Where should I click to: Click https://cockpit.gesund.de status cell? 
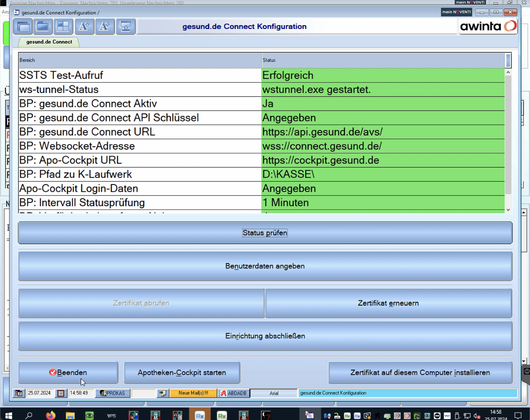[383, 160]
